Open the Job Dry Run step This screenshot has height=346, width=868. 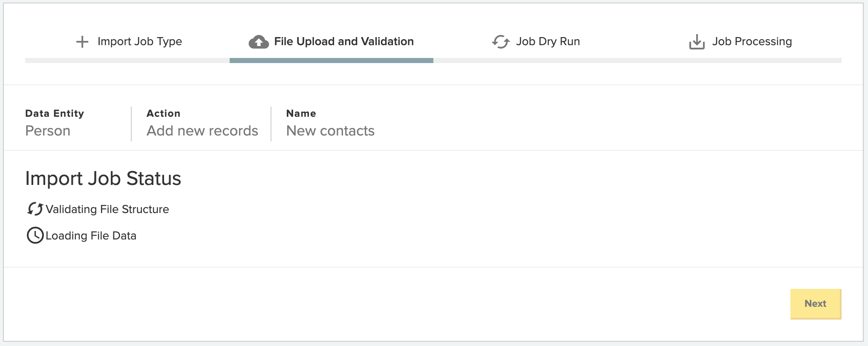548,41
